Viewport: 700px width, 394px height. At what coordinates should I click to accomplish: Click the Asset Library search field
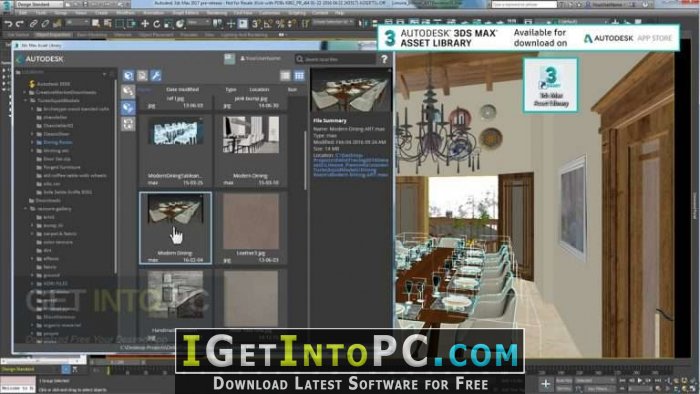click(335, 59)
